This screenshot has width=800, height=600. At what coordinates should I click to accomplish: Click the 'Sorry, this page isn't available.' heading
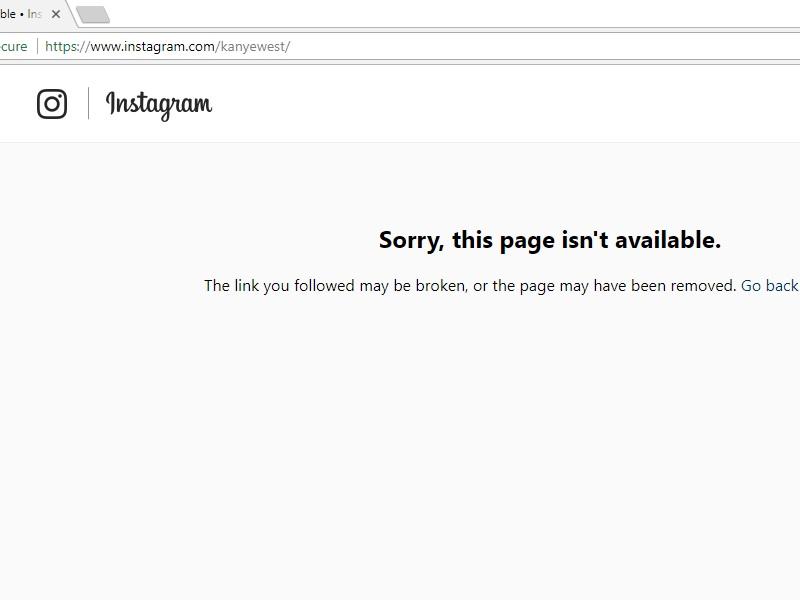549,240
